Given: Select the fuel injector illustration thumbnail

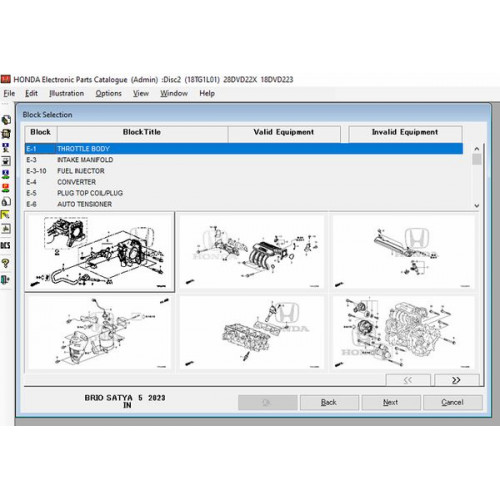Looking at the screenshot, I should pyautogui.click(x=404, y=252).
